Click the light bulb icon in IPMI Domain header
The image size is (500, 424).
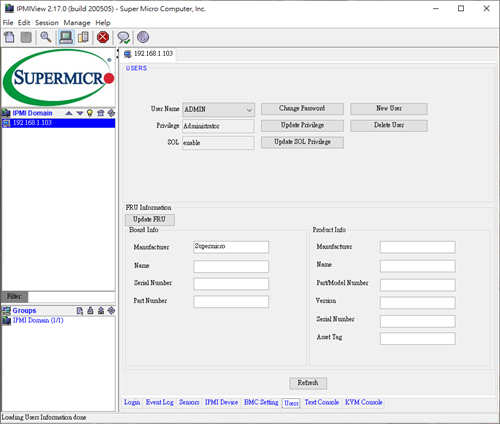click(x=90, y=113)
